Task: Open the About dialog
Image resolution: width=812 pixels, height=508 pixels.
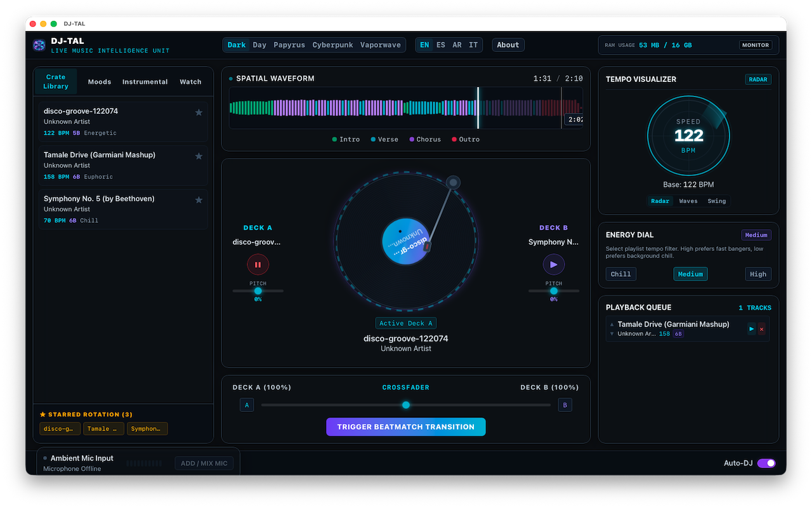Action: click(x=508, y=45)
